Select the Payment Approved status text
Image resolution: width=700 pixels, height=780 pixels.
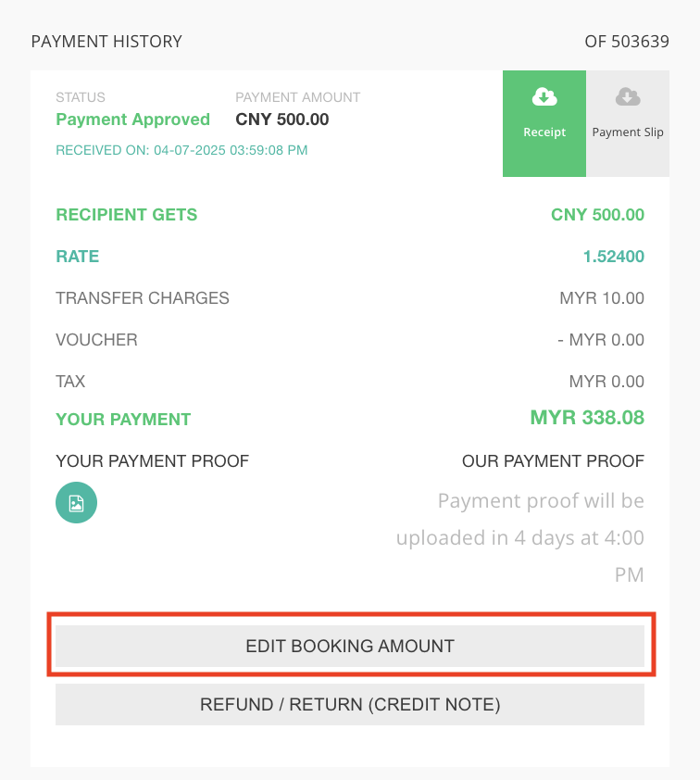pos(133,120)
